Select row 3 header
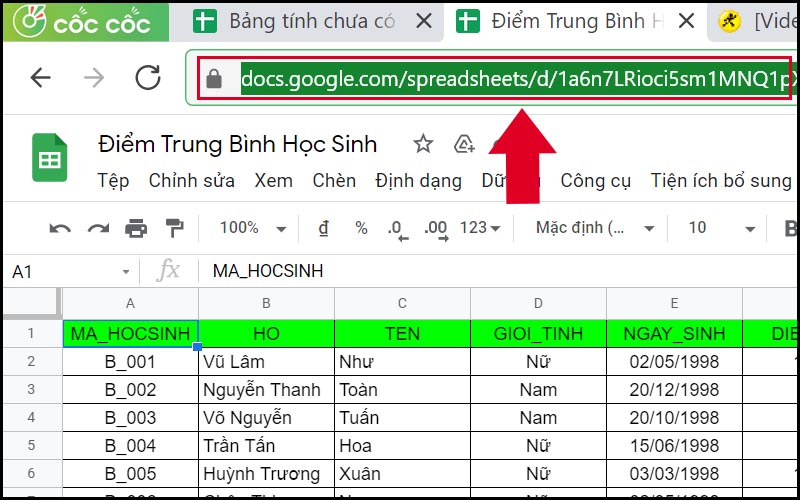The height and width of the screenshot is (500, 800). click(32, 390)
